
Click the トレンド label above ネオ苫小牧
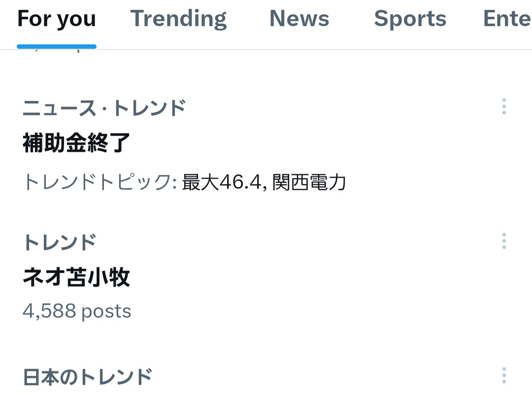coord(59,242)
